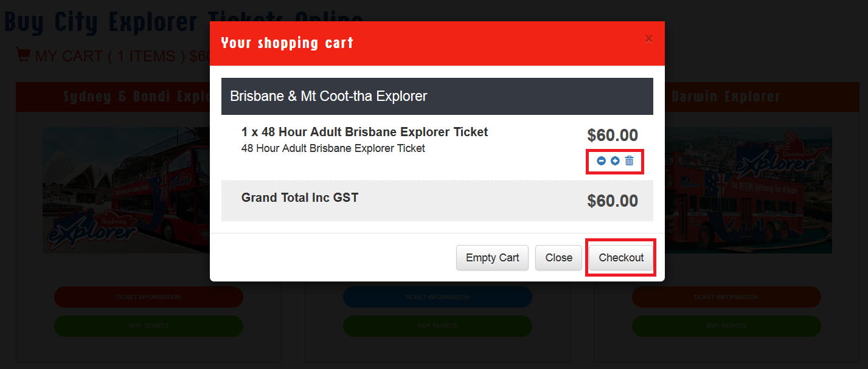
Task: Click the cart icon beside MY CART
Action: [23, 55]
